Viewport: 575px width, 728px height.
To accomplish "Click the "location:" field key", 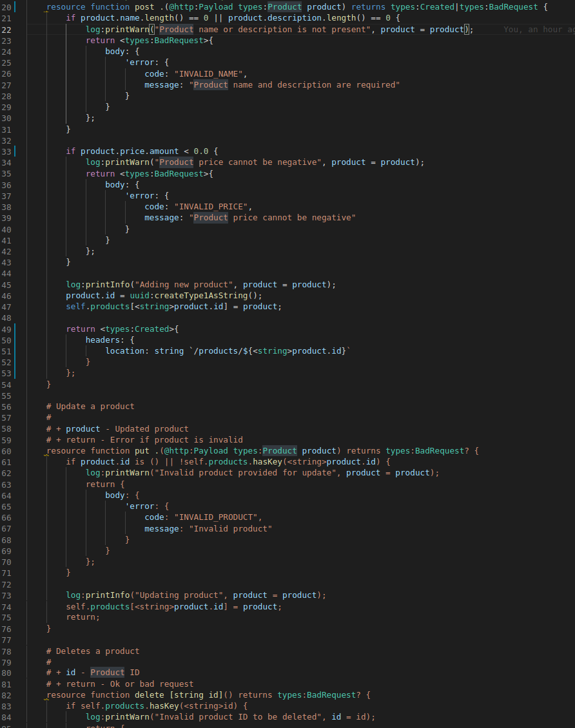I will pos(127,351).
